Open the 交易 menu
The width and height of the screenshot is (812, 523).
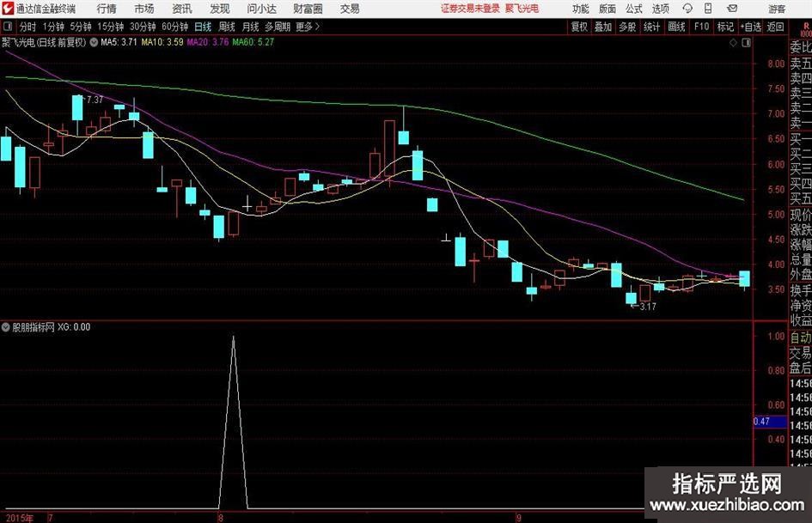(350, 9)
